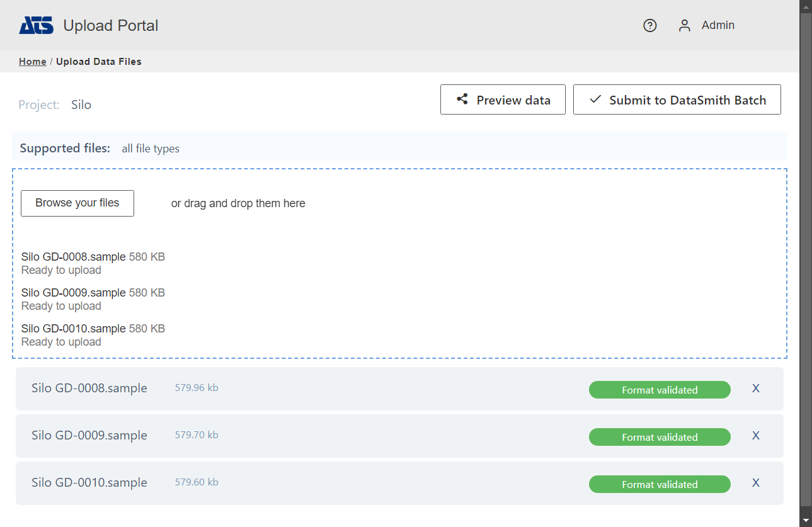Viewport: 812px width, 527px height.
Task: Click the vertical scrollbar on the right
Action: coord(806,252)
